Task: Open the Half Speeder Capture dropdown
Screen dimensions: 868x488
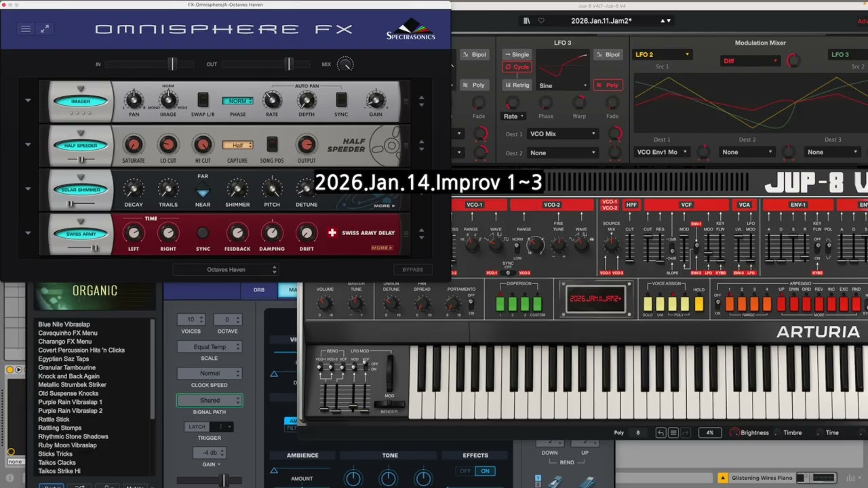Action: [237, 145]
